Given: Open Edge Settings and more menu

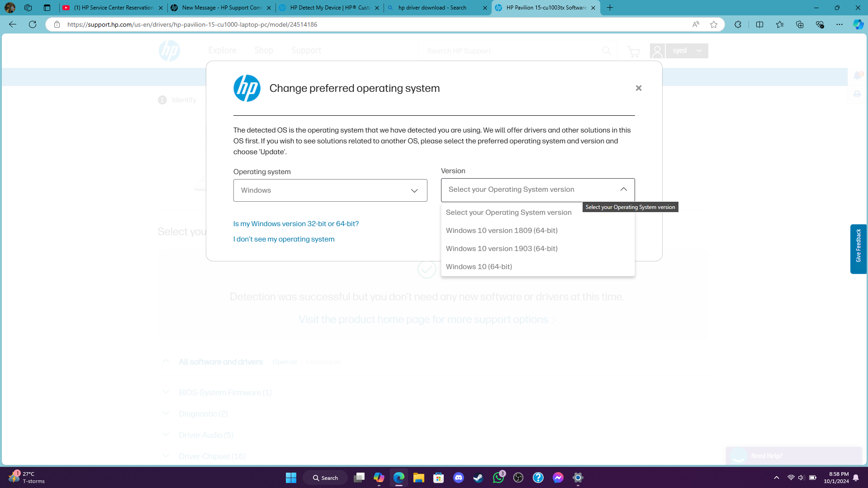Looking at the screenshot, I should 840,24.
